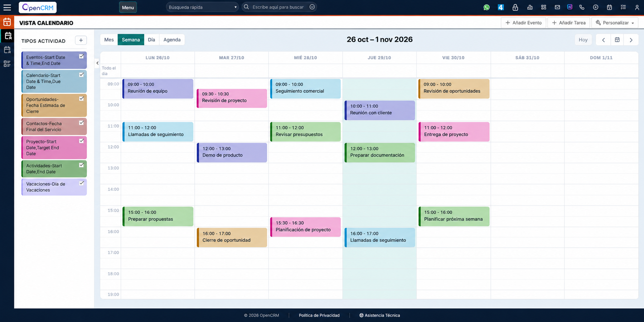Open the Planificación de proyecto event
This screenshot has height=322, width=644.
306,227
